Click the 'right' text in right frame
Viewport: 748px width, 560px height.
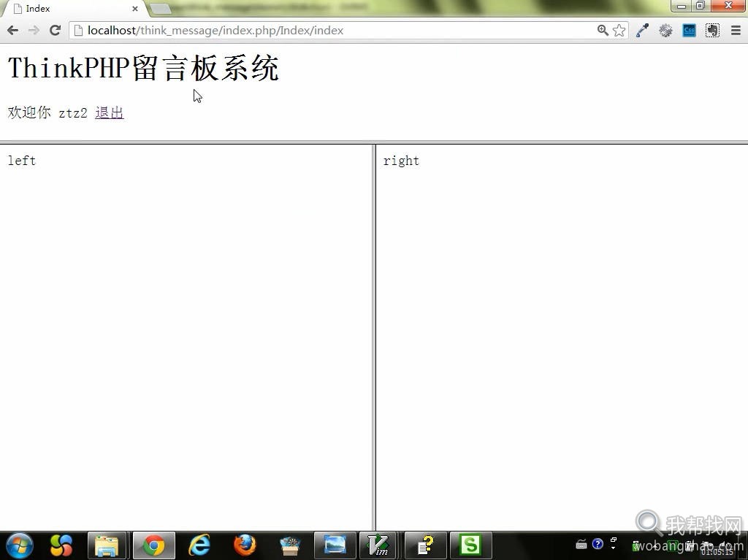pos(401,161)
